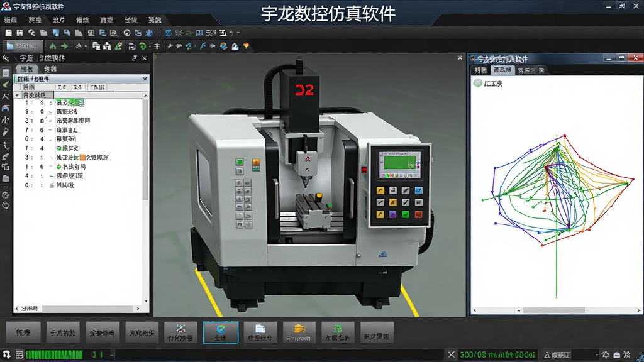Click the green circular refresh toolbar icon
The width and height of the screenshot is (644, 362).
point(143,47)
